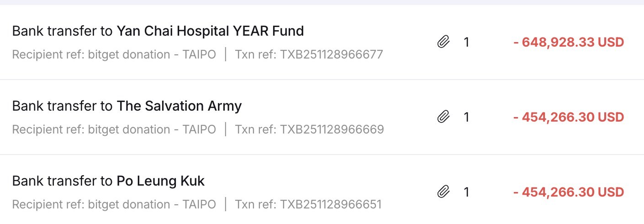Open the Po Leung Kuk recipient name
Viewport: 644px width, 224px height.
161,181
